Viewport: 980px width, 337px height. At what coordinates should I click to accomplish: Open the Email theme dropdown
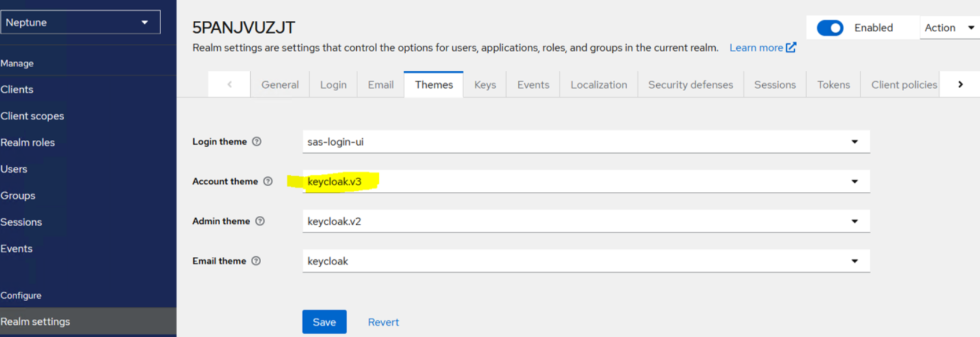click(x=585, y=261)
